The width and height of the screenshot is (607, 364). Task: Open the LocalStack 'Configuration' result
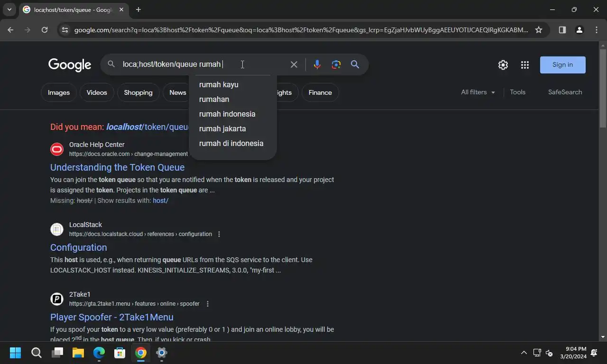click(79, 247)
